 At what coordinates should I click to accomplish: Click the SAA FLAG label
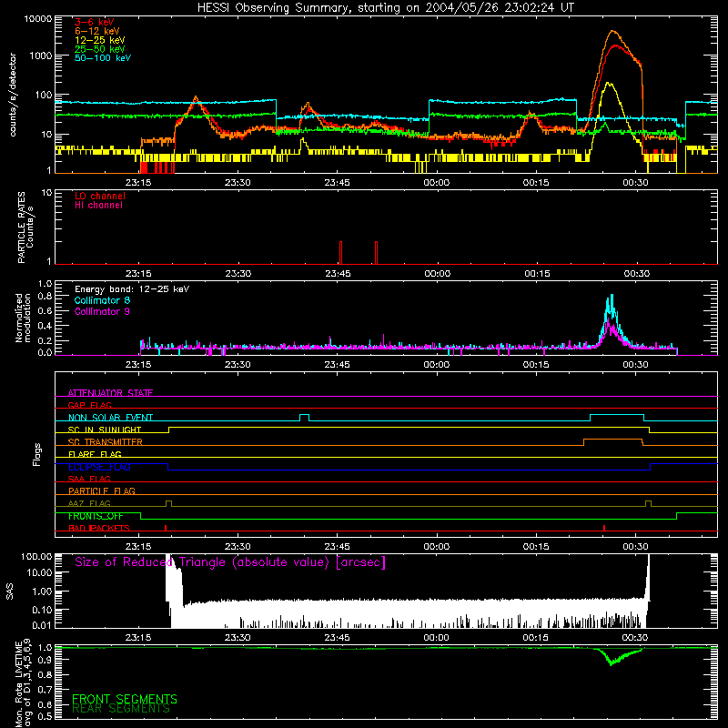pos(89,479)
